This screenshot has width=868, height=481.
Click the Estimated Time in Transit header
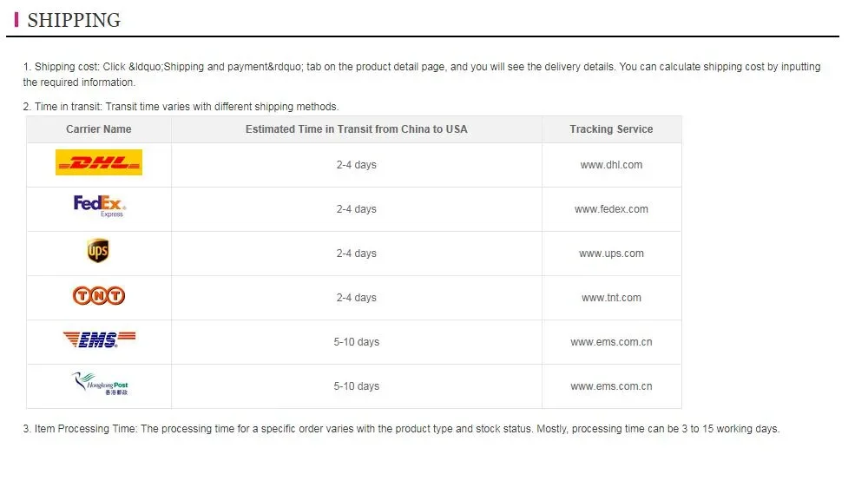pos(356,129)
